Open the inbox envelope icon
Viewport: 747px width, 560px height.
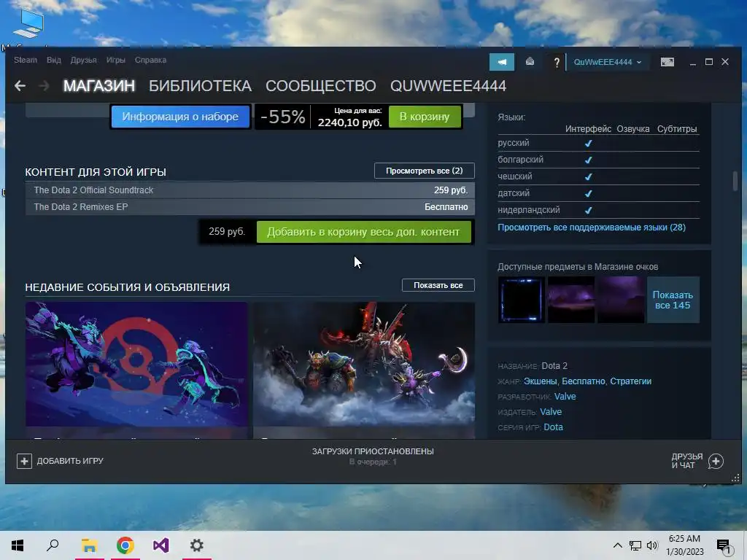[530, 62]
